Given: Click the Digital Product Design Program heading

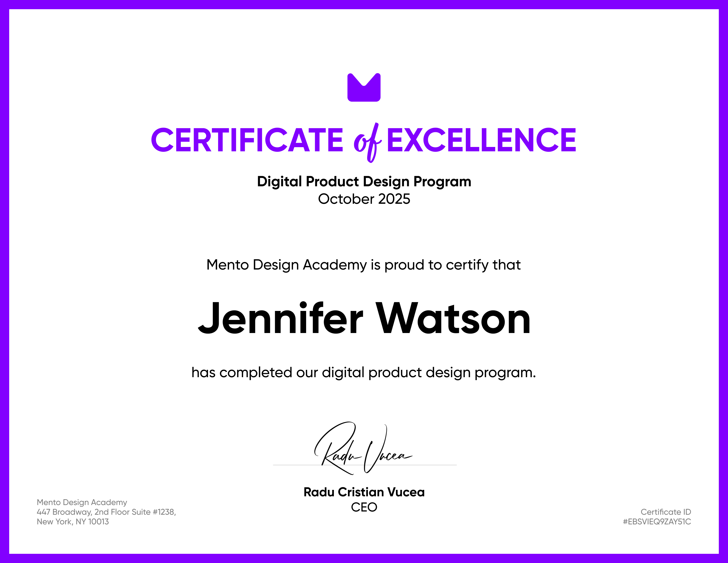Looking at the screenshot, I should point(364,182).
